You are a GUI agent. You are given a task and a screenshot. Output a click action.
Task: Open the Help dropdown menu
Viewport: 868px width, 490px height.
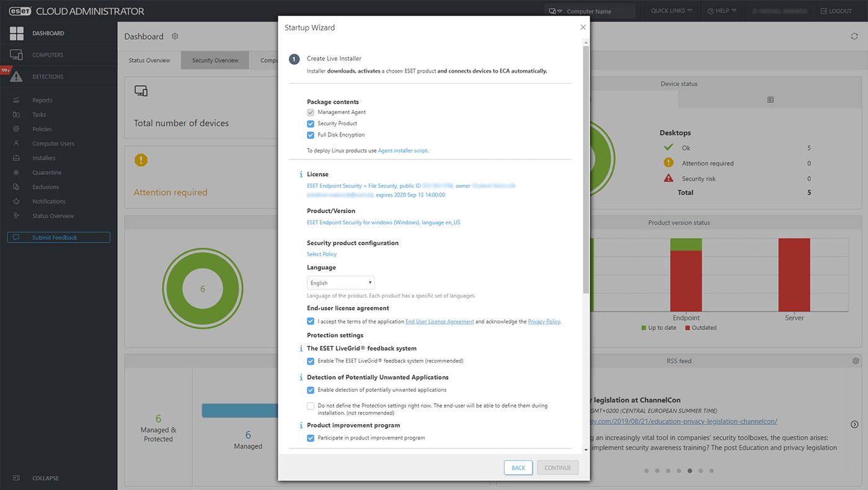(722, 11)
